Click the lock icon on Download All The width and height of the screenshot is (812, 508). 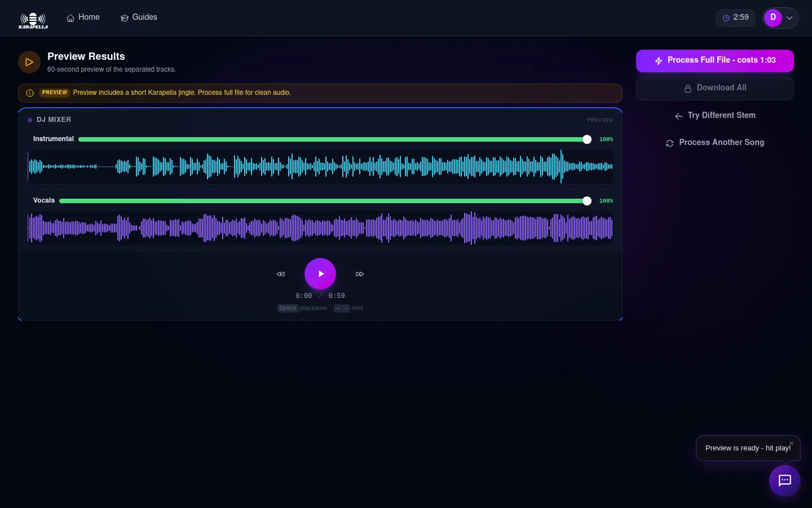[688, 88]
